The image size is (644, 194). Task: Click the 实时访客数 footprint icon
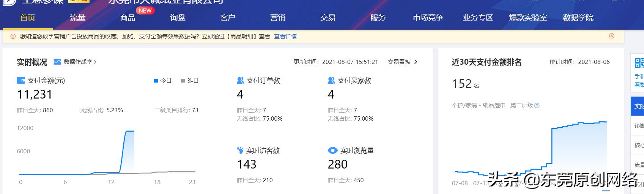coord(240,150)
